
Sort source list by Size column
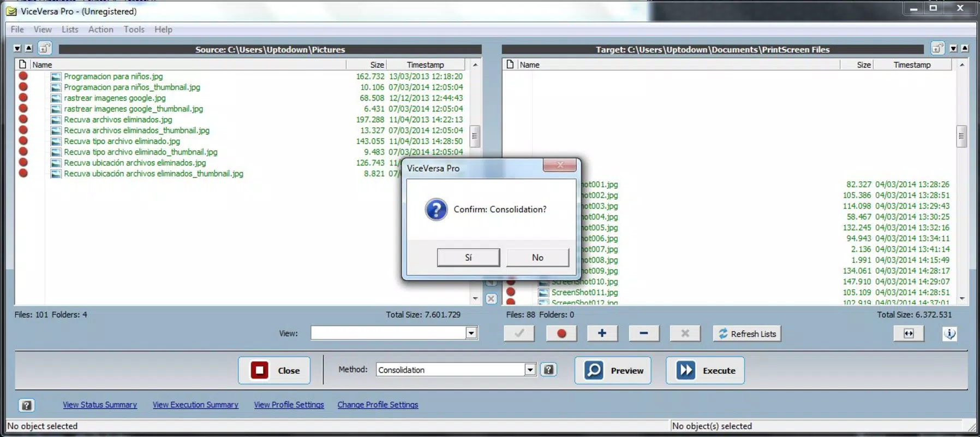click(366, 64)
